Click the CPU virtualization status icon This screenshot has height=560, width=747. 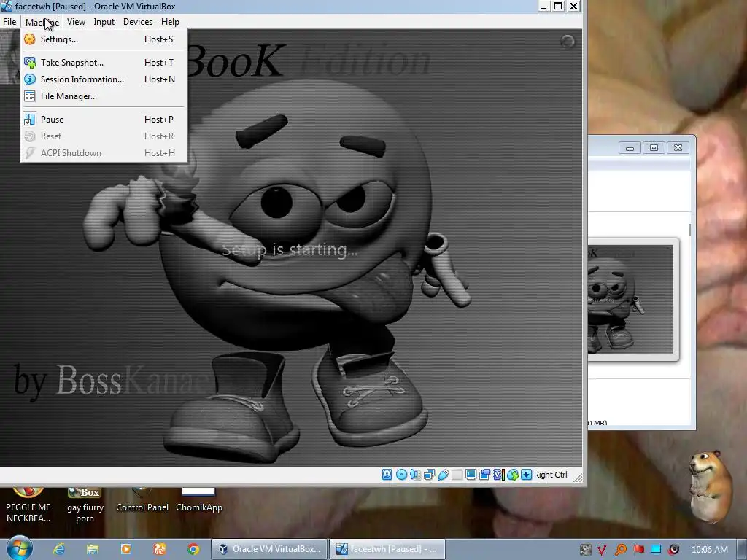(x=499, y=474)
